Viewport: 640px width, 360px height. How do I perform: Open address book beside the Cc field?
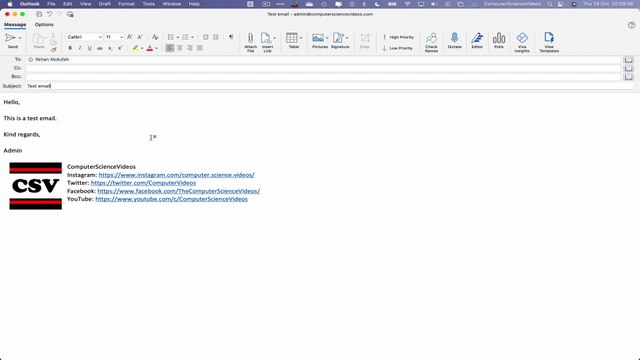(628, 68)
